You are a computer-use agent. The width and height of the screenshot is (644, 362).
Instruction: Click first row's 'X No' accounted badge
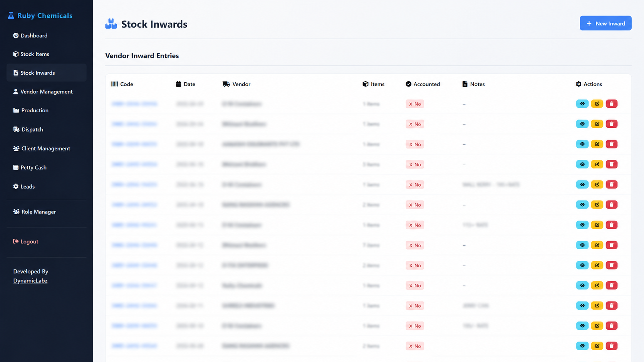point(415,104)
